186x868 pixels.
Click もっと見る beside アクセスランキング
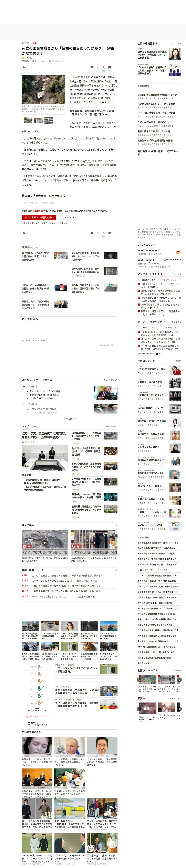tap(176, 274)
